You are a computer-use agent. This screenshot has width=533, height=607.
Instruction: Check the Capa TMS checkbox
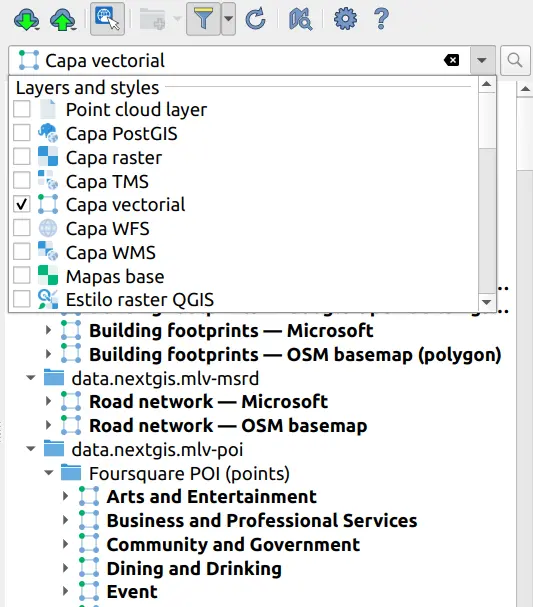pos(22,181)
